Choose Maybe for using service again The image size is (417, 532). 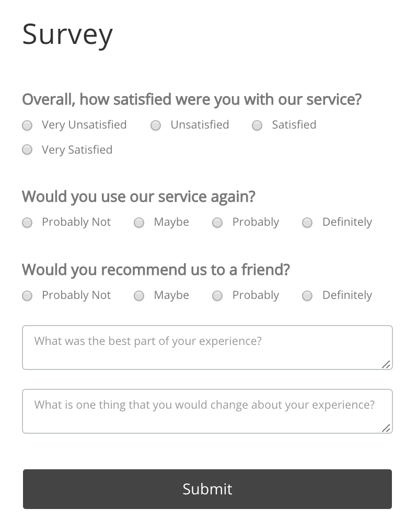(138, 223)
